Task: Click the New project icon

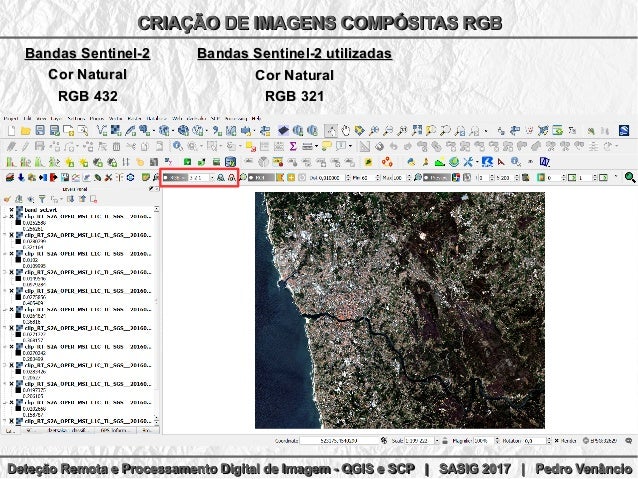Action: pos(11,131)
